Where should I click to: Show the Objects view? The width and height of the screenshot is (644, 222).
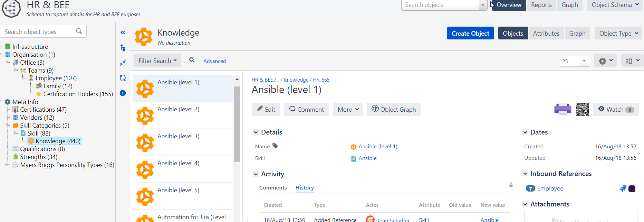[513, 33]
